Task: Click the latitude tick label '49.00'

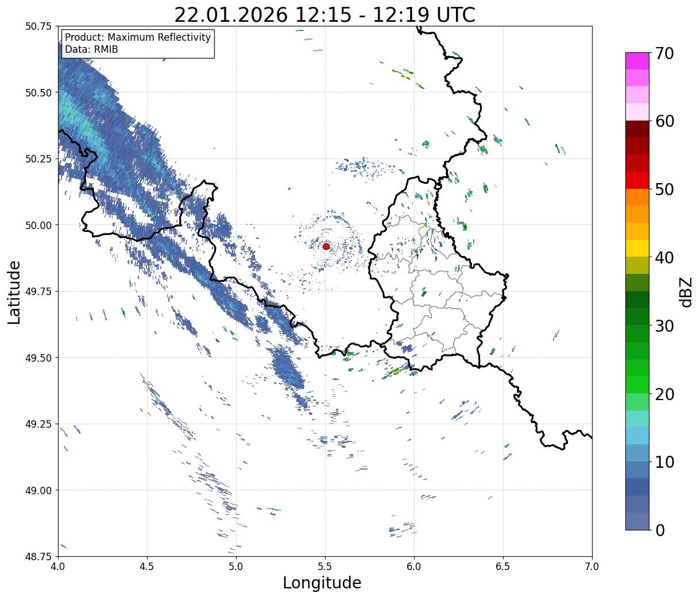Action: (x=38, y=490)
